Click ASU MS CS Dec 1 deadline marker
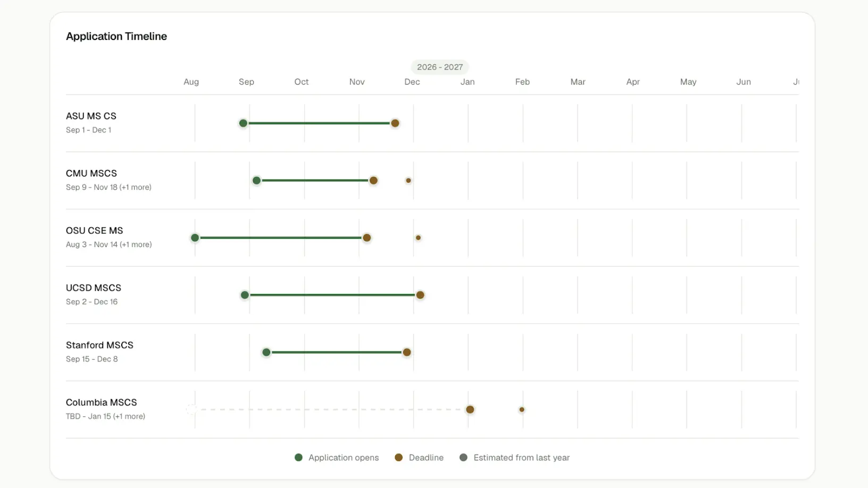 pos(395,123)
